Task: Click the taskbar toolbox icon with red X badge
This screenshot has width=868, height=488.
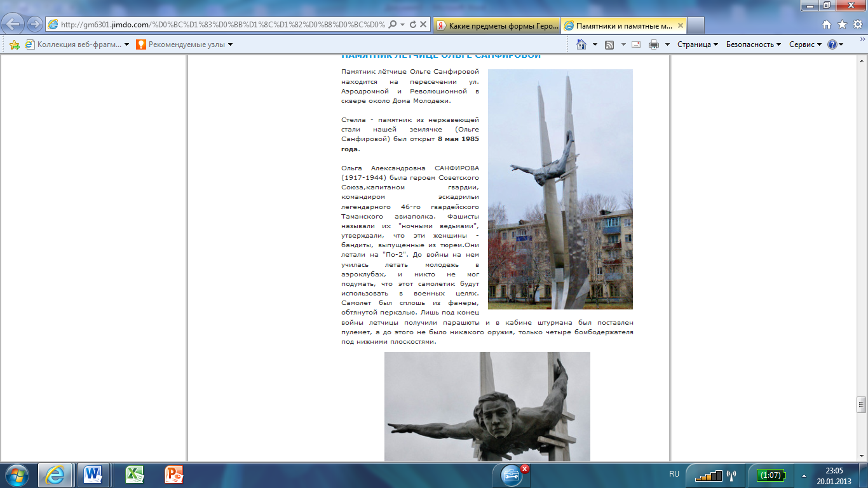Action: pyautogui.click(x=512, y=475)
